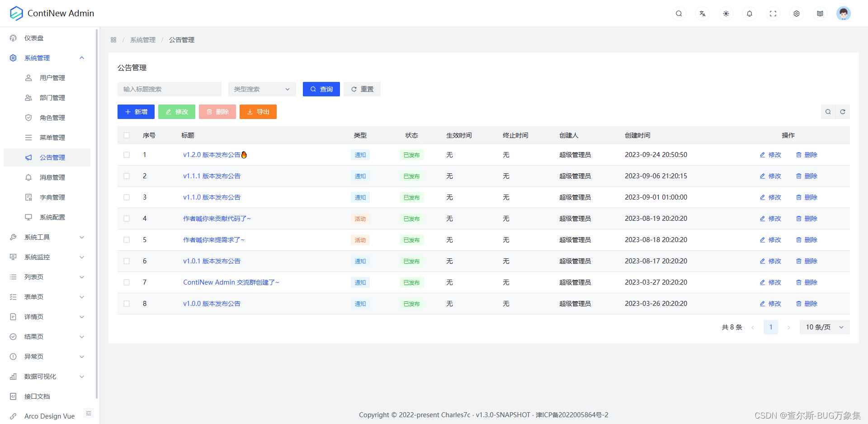This screenshot has width=868, height=424.
Task: Open the 类型搜索 dropdown
Action: [x=262, y=89]
